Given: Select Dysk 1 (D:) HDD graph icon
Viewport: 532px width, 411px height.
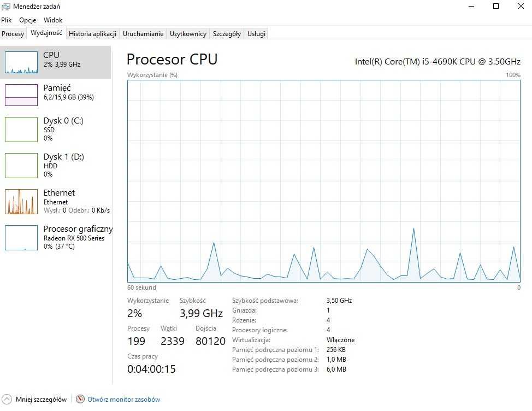Looking at the screenshot, I should pos(21,165).
